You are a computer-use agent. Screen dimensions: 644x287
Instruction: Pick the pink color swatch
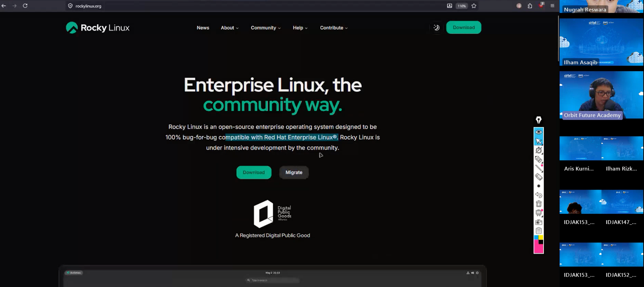click(538, 249)
